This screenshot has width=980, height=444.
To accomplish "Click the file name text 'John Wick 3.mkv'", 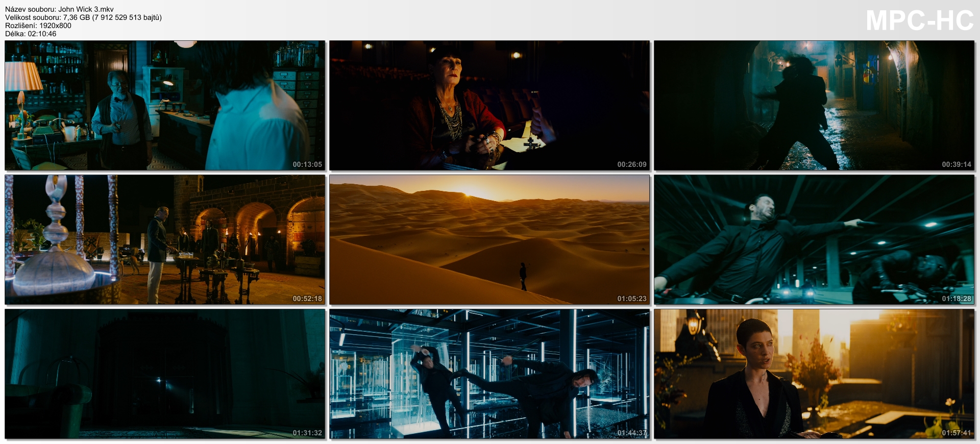I will coord(86,9).
